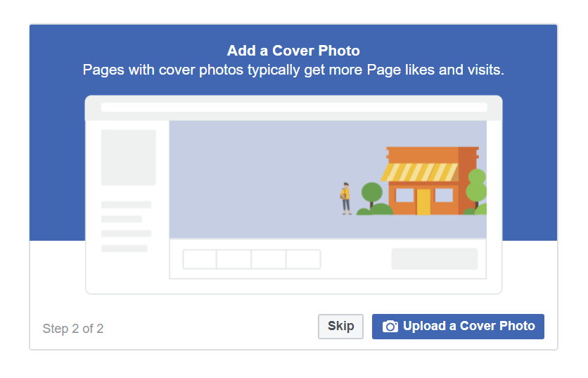588x378 pixels.
Task: Click the second placeholder tab below cover
Action: click(234, 259)
